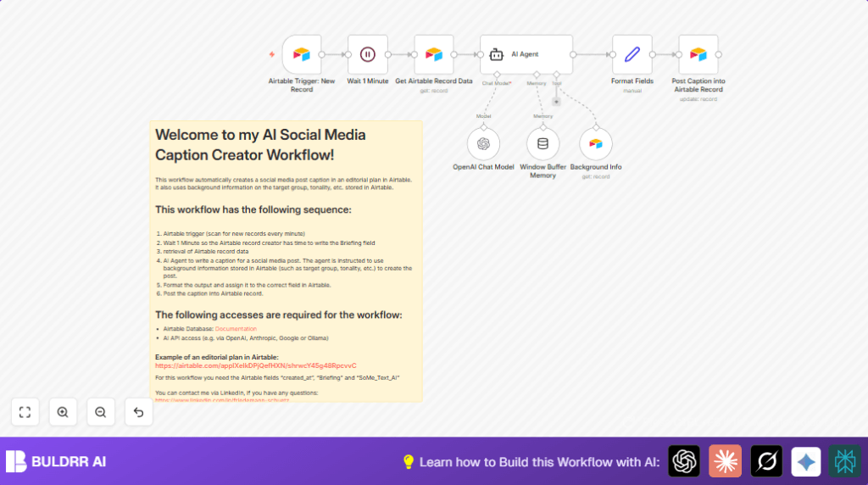This screenshot has width=868, height=485.
Task: Zoom in on the canvas
Action: pyautogui.click(x=63, y=412)
